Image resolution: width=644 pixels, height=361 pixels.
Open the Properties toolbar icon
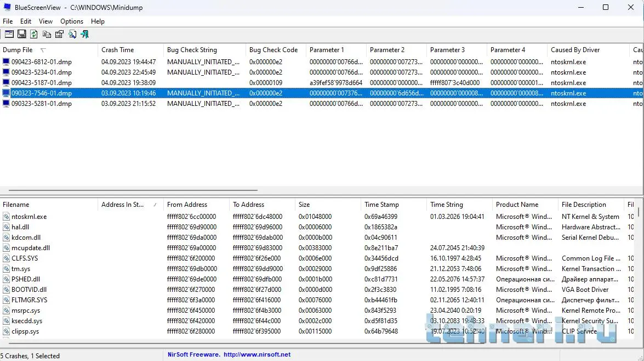(x=59, y=34)
